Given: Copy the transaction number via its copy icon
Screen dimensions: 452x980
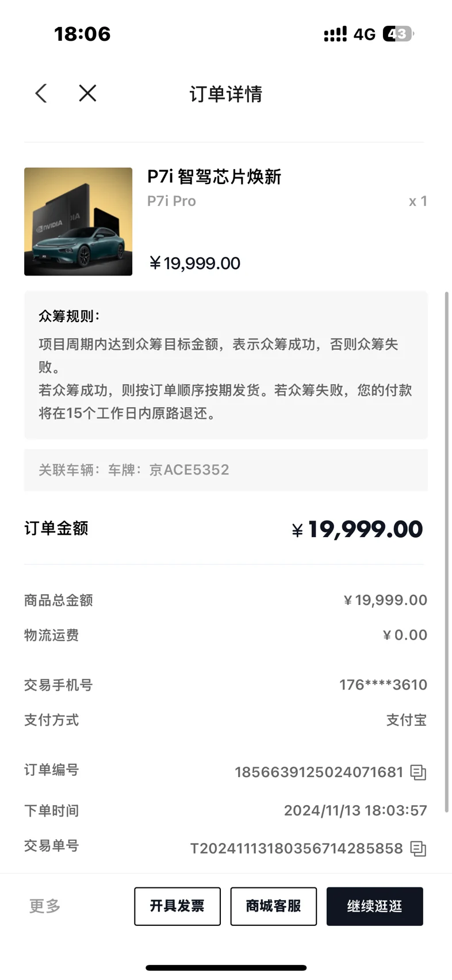Looking at the screenshot, I should [x=418, y=849].
